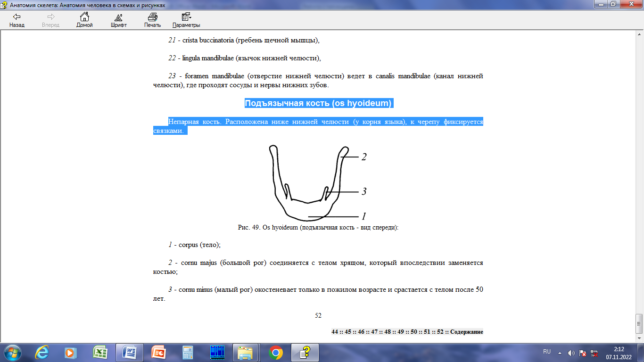Click the vertical scrollbar thumb

click(x=640, y=323)
